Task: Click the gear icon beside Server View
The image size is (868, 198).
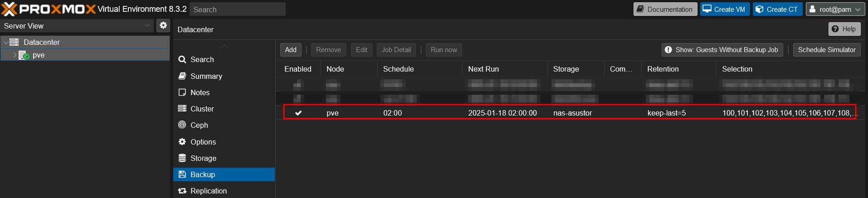Action: [x=163, y=25]
